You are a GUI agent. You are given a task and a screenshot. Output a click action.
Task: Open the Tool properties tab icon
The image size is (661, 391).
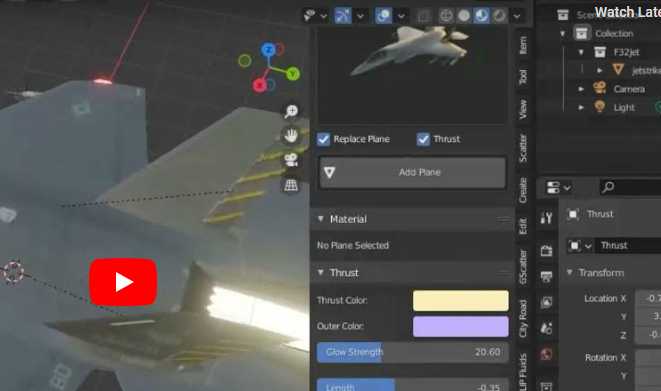(x=546, y=218)
